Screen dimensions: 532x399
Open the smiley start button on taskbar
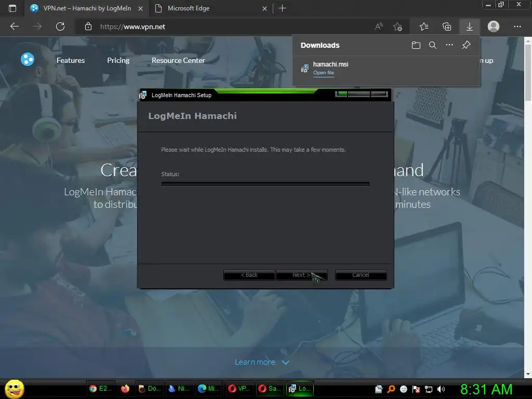coord(14,389)
